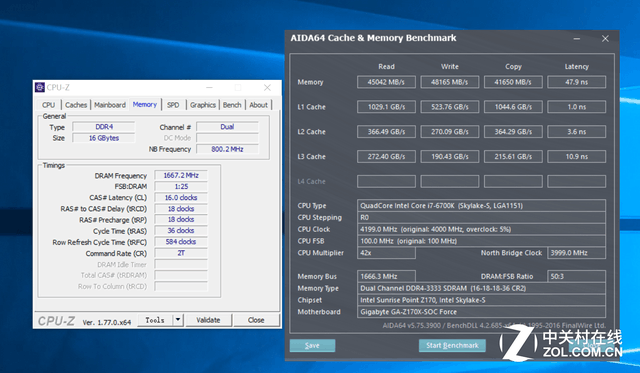Switch to the SPD tab

pos(173,105)
